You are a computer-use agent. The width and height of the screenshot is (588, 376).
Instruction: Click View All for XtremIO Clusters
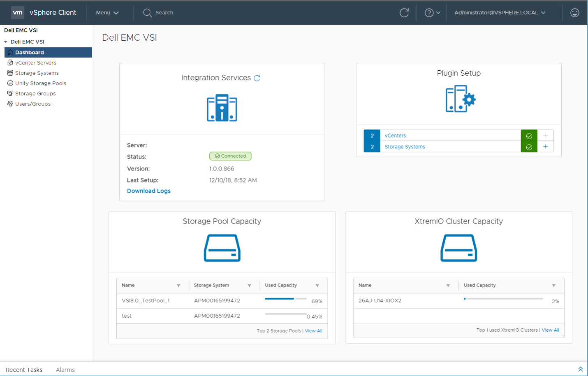(x=551, y=330)
